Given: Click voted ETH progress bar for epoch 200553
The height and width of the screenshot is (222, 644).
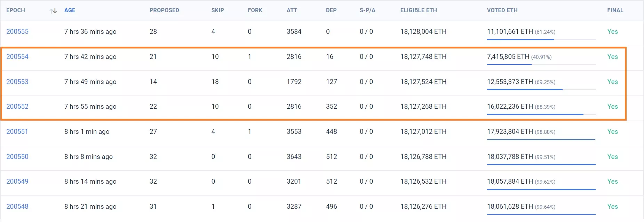Looking at the screenshot, I should pos(541,90).
